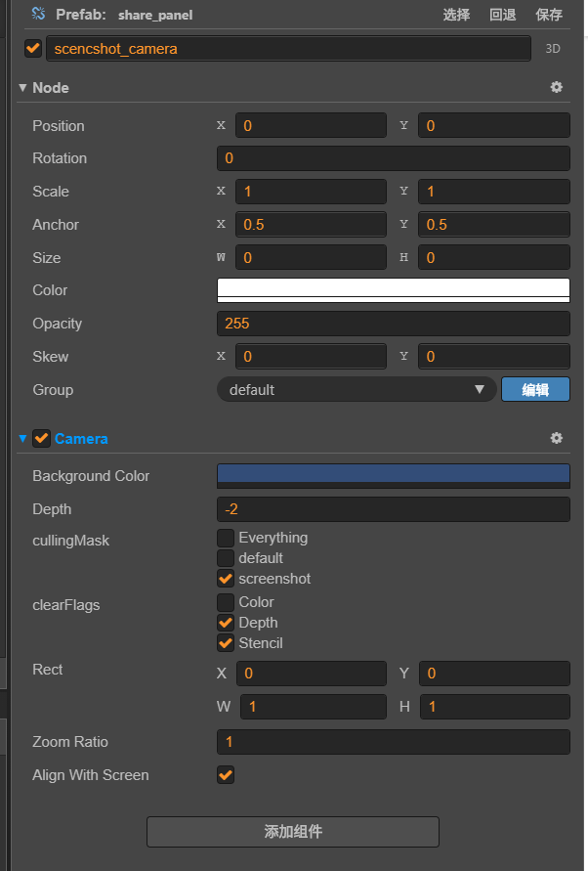588x871 pixels.
Task: Toggle the scencshot_camera node active checkbox
Action: point(33,48)
